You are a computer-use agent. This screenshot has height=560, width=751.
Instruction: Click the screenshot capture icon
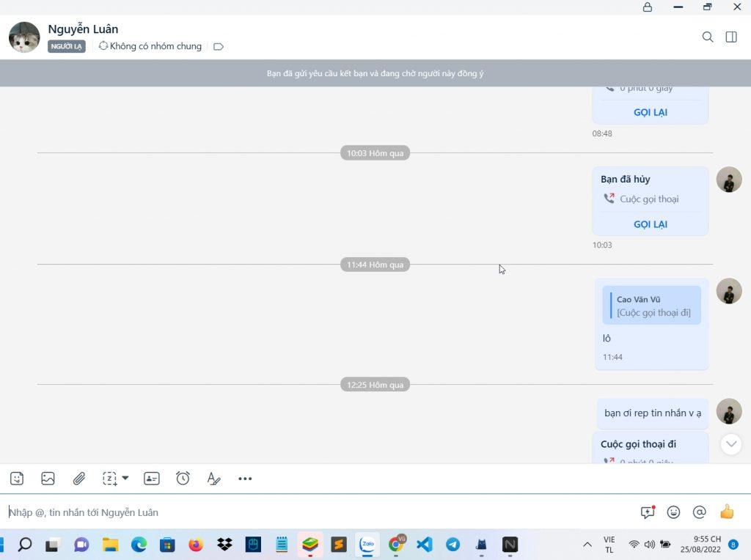[109, 479]
